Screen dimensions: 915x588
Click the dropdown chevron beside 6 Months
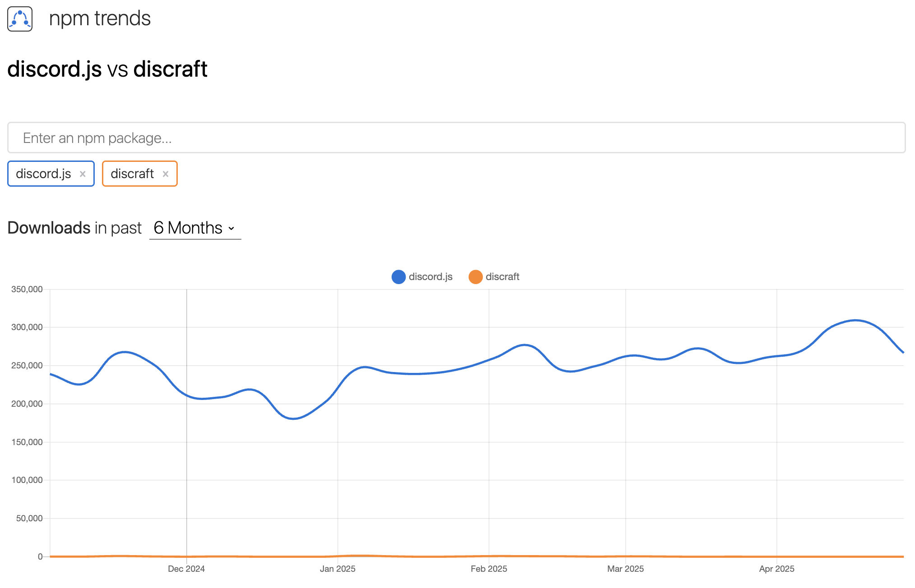pyautogui.click(x=231, y=229)
